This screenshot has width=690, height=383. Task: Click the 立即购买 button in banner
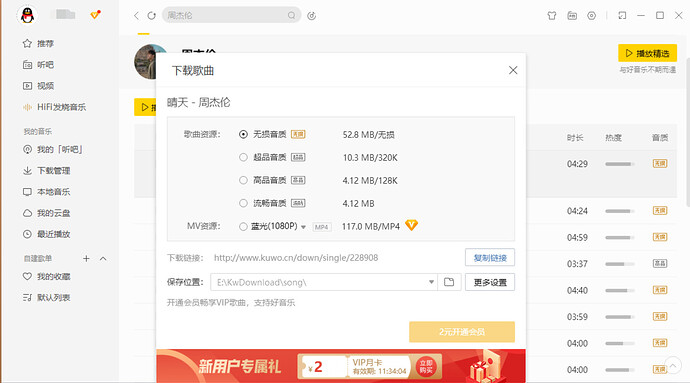[x=426, y=366]
